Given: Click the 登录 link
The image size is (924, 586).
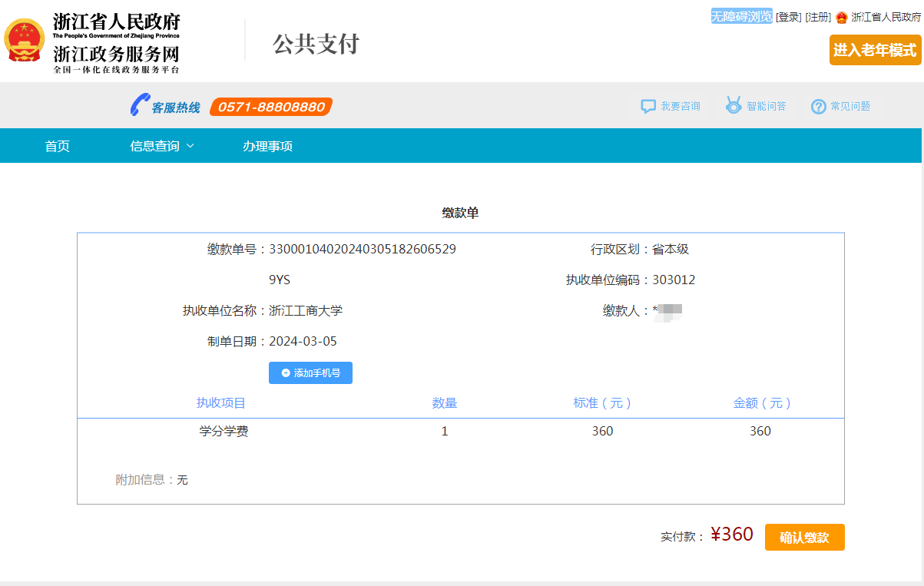Looking at the screenshot, I should 788,17.
